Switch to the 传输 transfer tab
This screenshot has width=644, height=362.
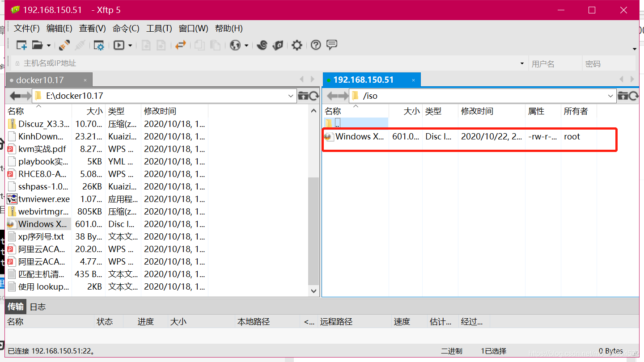pyautogui.click(x=16, y=307)
